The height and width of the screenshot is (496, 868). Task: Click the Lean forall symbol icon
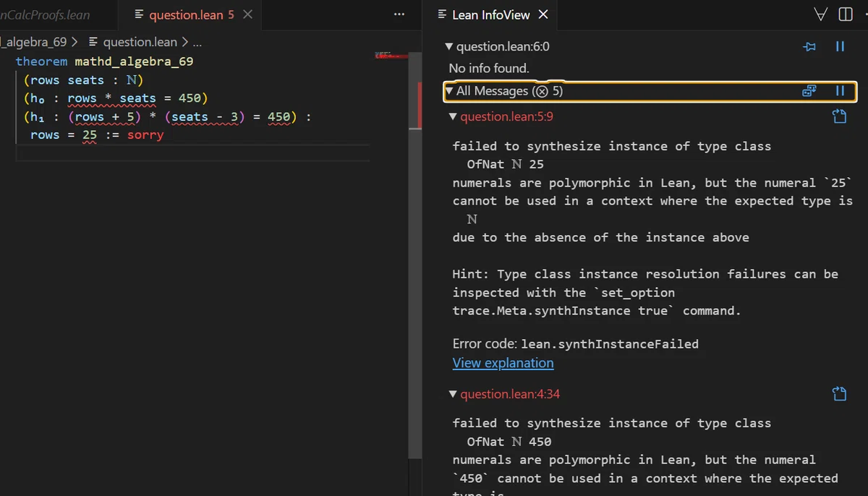(x=820, y=14)
